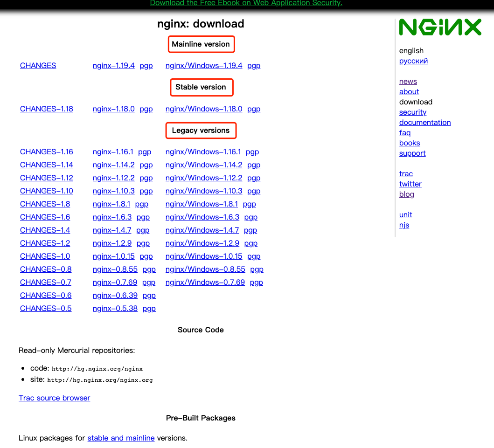Download nginx-1.16.1 source
This screenshot has width=494, height=448.
point(113,152)
